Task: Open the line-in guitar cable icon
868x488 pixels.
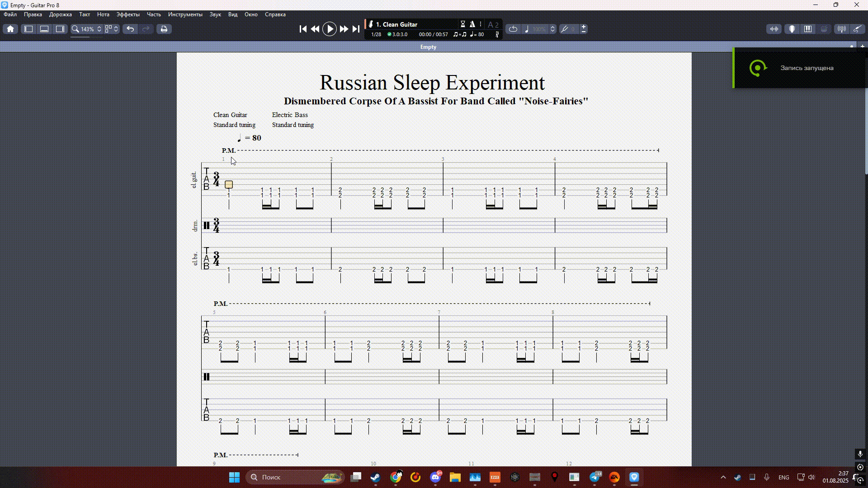Action: [857, 29]
